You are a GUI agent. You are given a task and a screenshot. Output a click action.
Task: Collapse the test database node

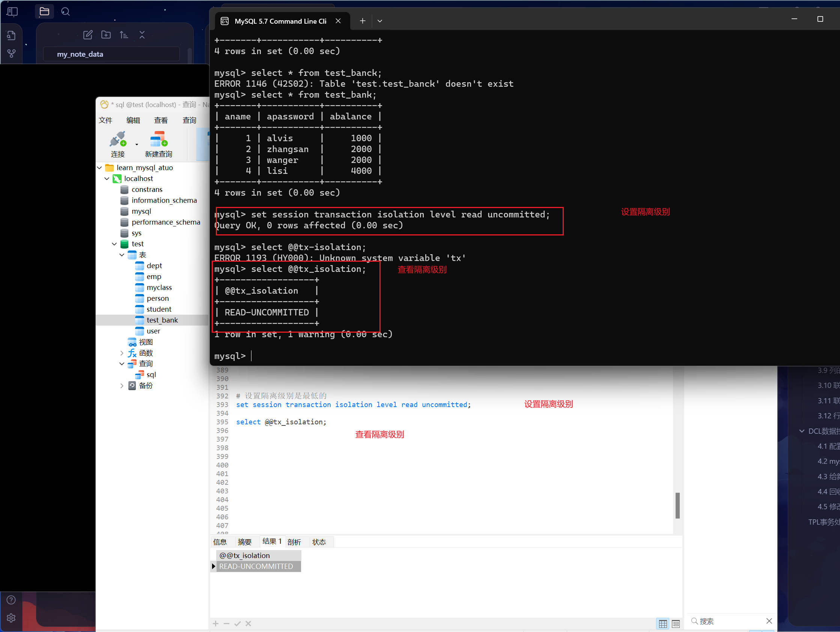(114, 244)
